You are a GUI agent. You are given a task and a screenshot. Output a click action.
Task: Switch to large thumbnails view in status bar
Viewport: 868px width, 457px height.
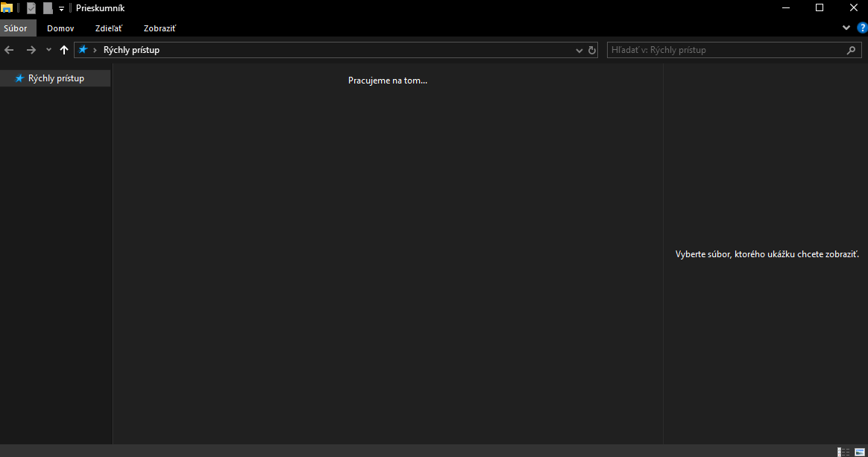(x=860, y=452)
